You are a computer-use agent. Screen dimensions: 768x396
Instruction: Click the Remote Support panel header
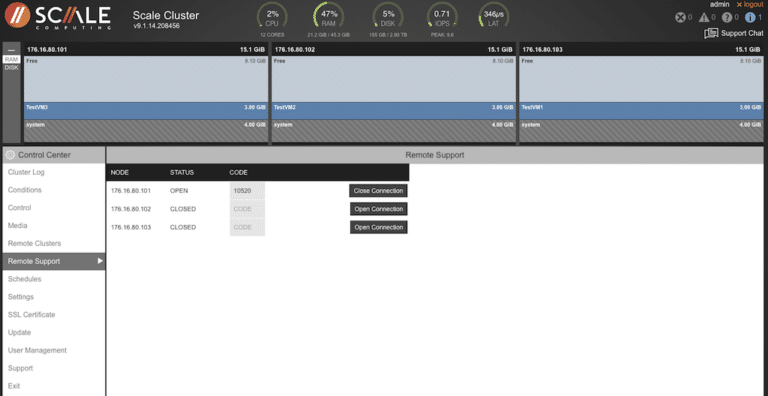pos(434,155)
